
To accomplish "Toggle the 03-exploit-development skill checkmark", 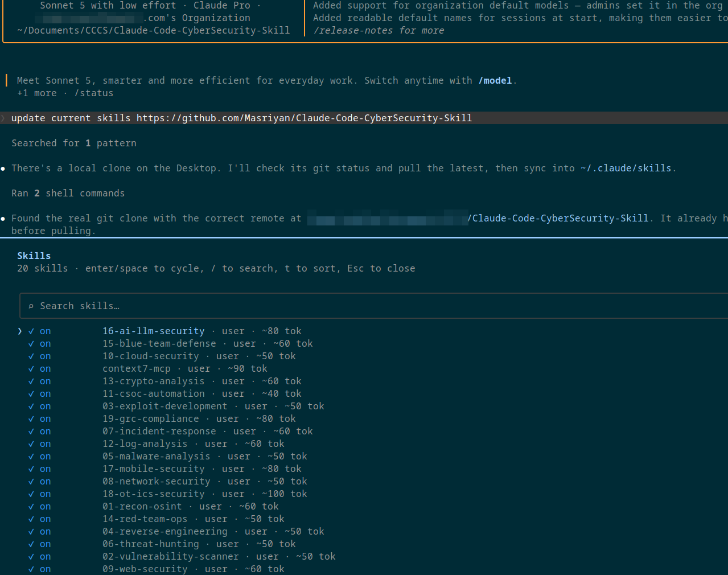I will point(31,406).
